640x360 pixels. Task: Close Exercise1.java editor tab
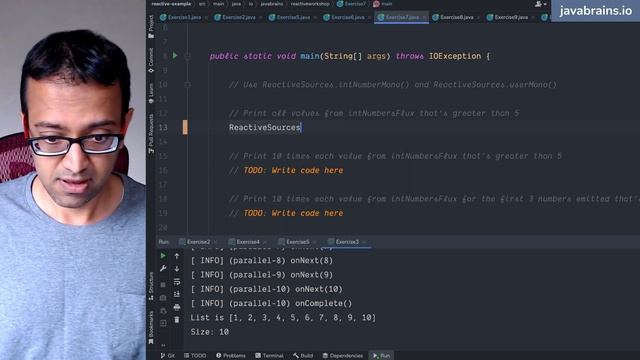[206, 18]
